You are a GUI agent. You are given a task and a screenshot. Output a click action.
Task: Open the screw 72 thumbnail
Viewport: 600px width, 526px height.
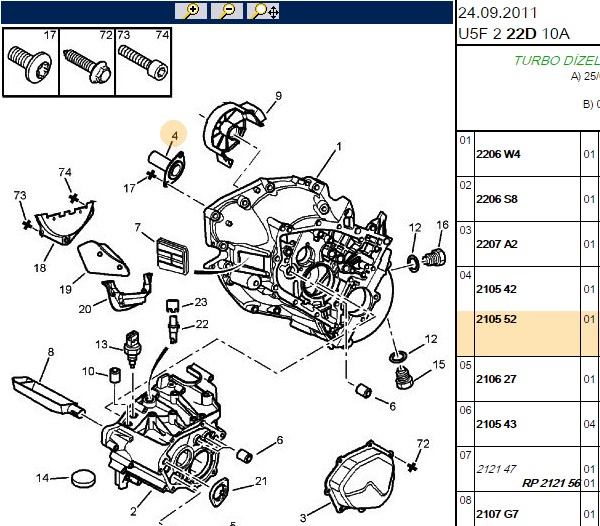coord(87,62)
